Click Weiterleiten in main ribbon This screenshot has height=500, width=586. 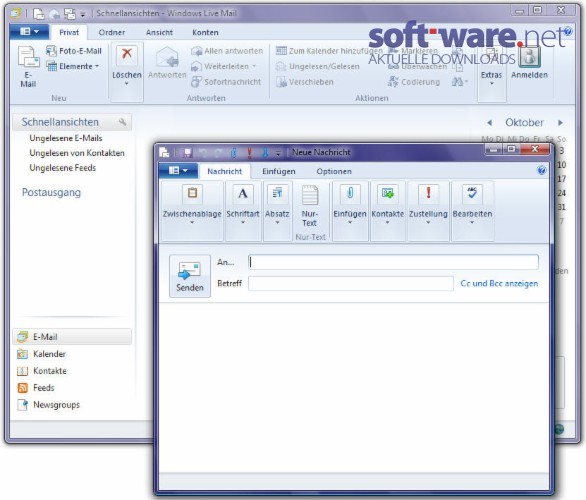pyautogui.click(x=223, y=67)
